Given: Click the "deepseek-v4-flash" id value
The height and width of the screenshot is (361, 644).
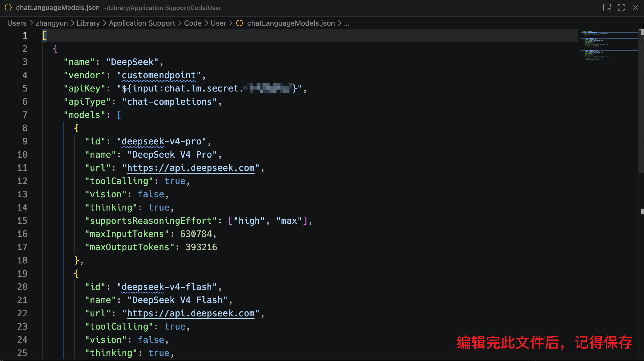Looking at the screenshot, I should [x=167, y=287].
